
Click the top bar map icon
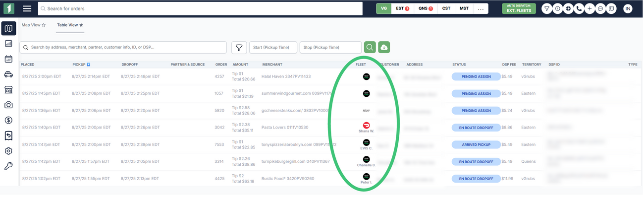click(611, 8)
